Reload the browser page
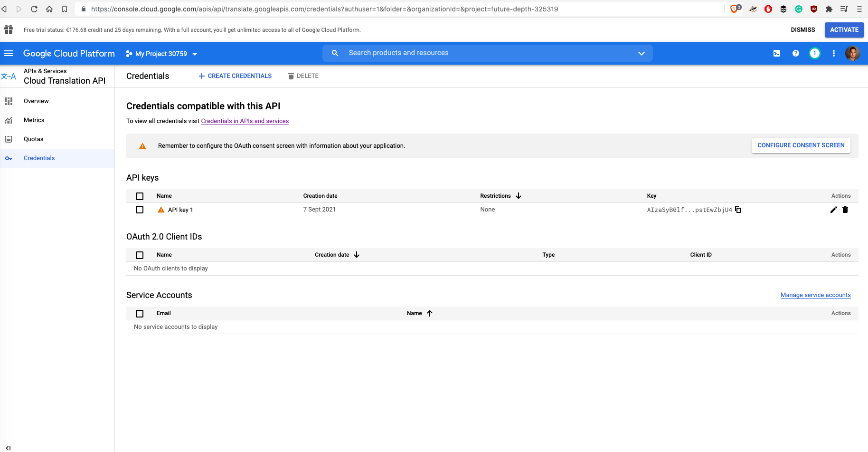868x452 pixels. click(x=34, y=9)
